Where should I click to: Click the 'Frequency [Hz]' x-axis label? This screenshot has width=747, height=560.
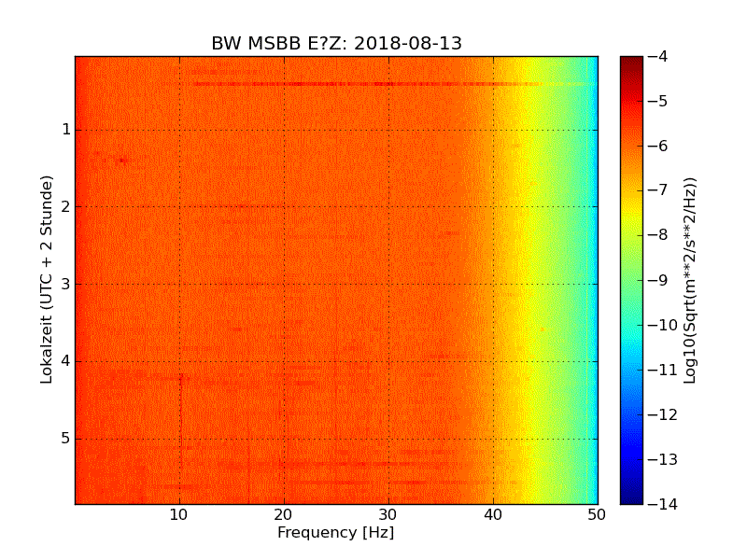(335, 533)
